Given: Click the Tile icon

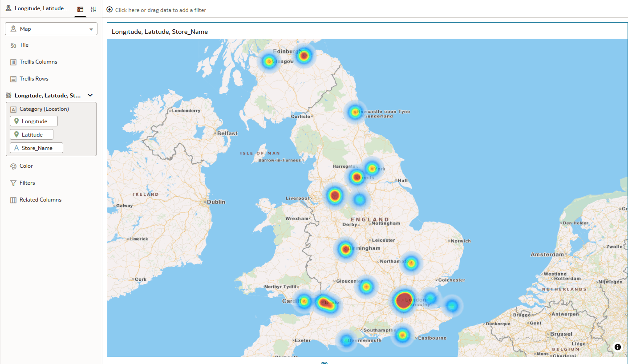Looking at the screenshot, I should pos(13,45).
